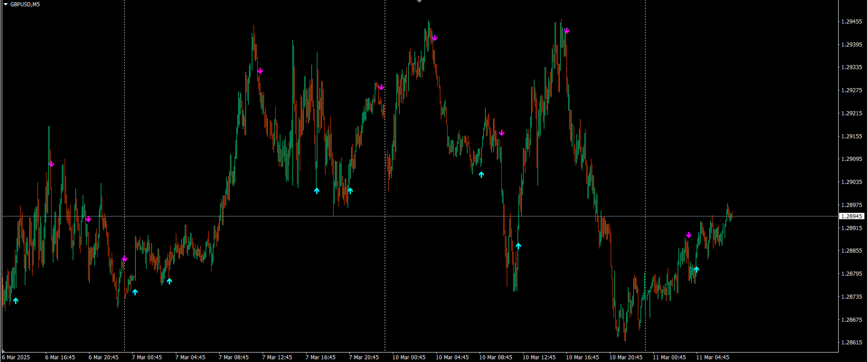Click the grey chart shift marker at top
Screen dimensions: 868x362
[419, 1]
